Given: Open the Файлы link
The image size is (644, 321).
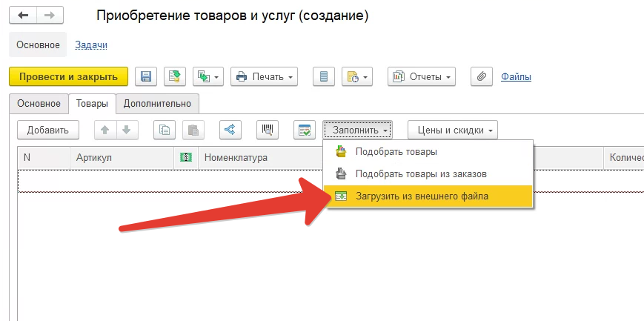Looking at the screenshot, I should click(x=516, y=76).
